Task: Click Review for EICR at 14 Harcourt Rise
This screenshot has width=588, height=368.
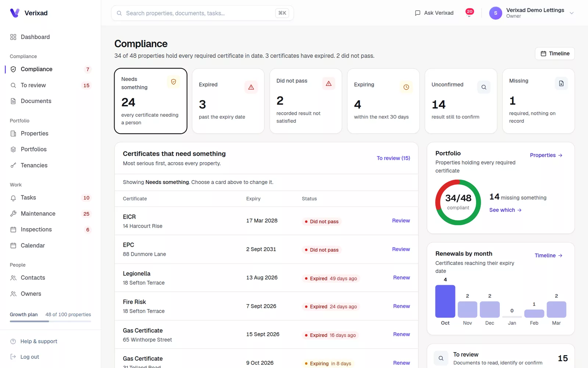Action: pos(401,221)
